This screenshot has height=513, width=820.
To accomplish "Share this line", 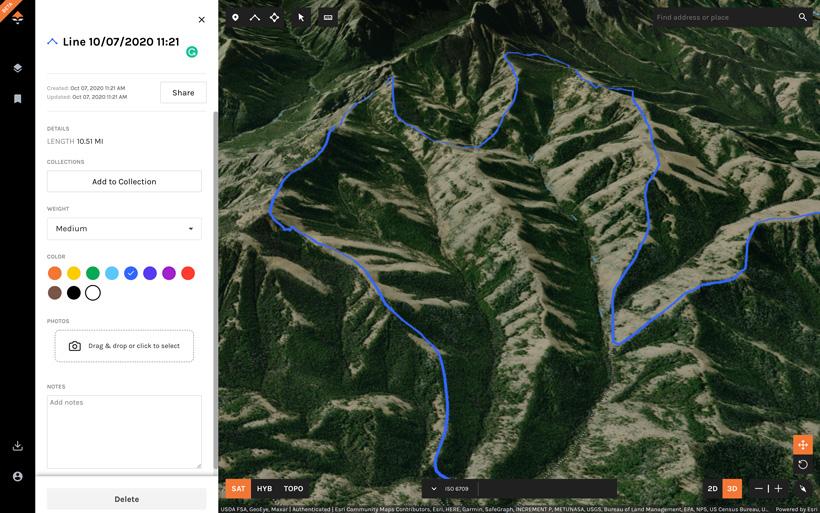I will [x=183, y=93].
